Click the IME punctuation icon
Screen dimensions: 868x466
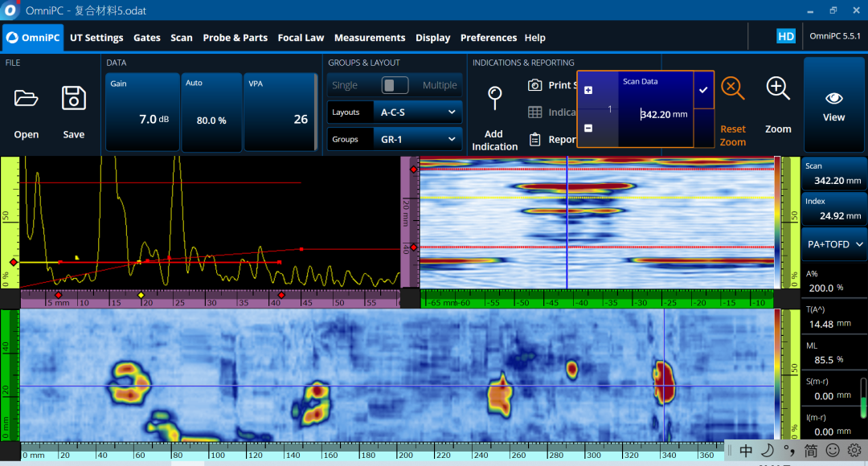(789, 451)
